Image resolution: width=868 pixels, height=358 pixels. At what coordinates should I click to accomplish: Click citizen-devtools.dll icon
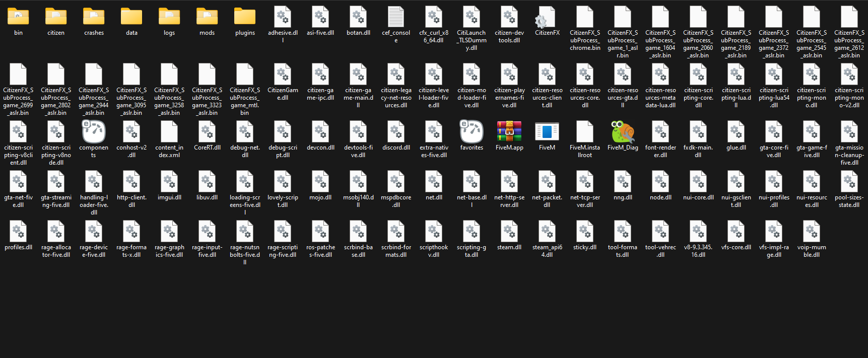pos(509,17)
